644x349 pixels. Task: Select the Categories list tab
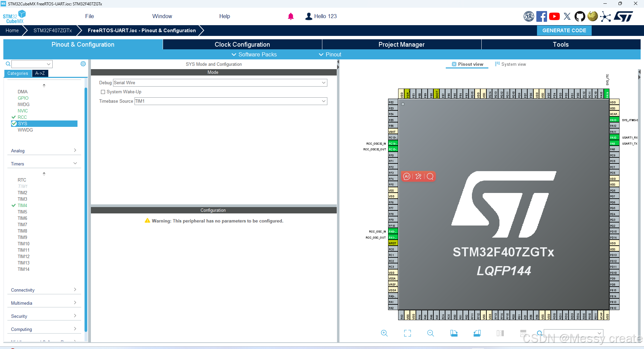(x=18, y=73)
